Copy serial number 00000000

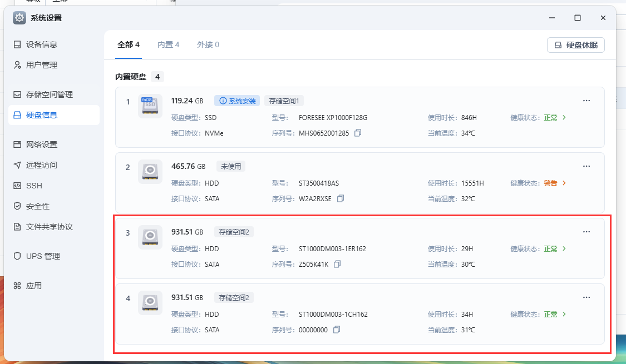(337, 330)
